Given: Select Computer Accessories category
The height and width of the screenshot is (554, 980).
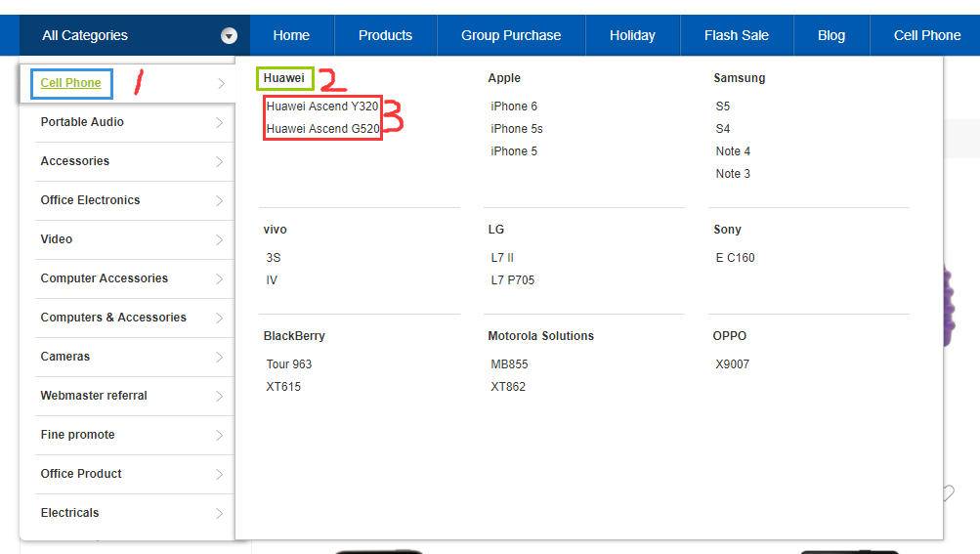Looking at the screenshot, I should tap(105, 278).
